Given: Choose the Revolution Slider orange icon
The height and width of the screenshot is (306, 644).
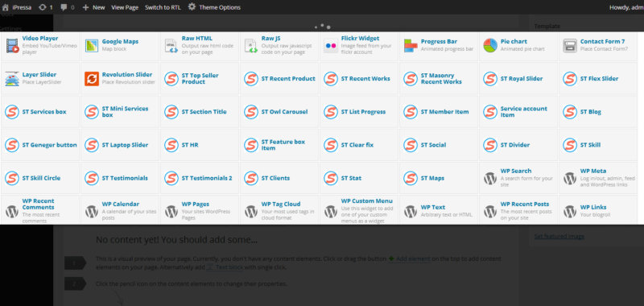Looking at the screenshot, I should pyautogui.click(x=92, y=78).
